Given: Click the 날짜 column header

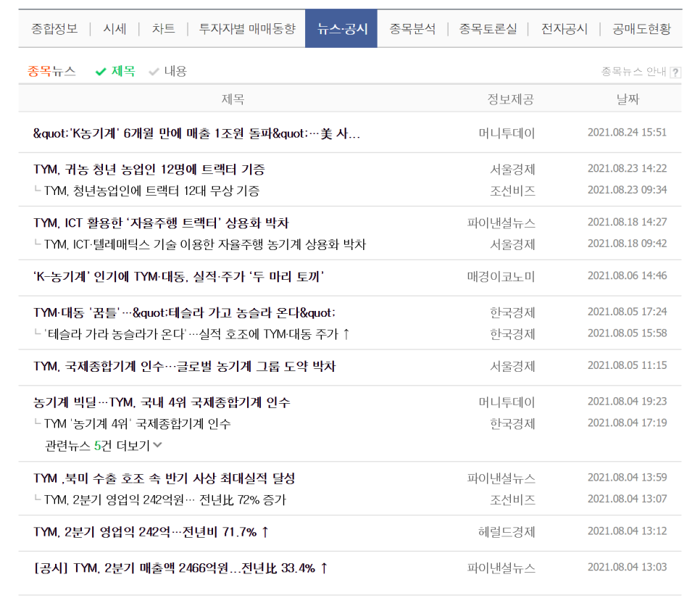Looking at the screenshot, I should point(628,99).
